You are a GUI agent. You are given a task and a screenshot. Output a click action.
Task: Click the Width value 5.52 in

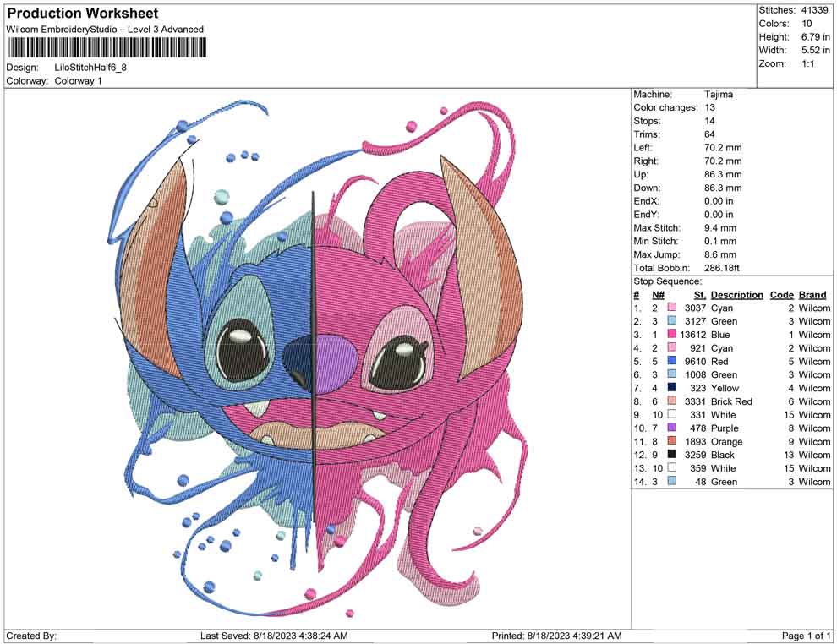click(x=815, y=50)
